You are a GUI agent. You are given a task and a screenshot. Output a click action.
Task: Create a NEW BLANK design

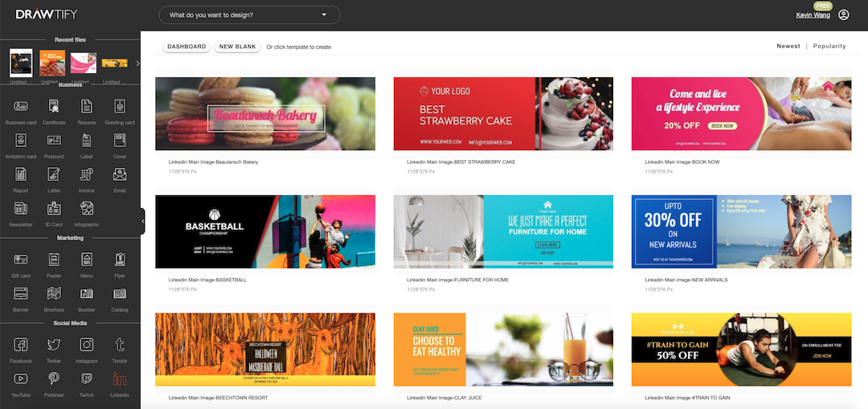[237, 47]
